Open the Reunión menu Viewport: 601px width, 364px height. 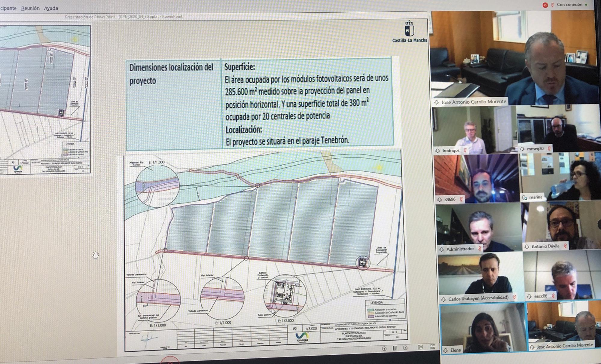(30, 8)
